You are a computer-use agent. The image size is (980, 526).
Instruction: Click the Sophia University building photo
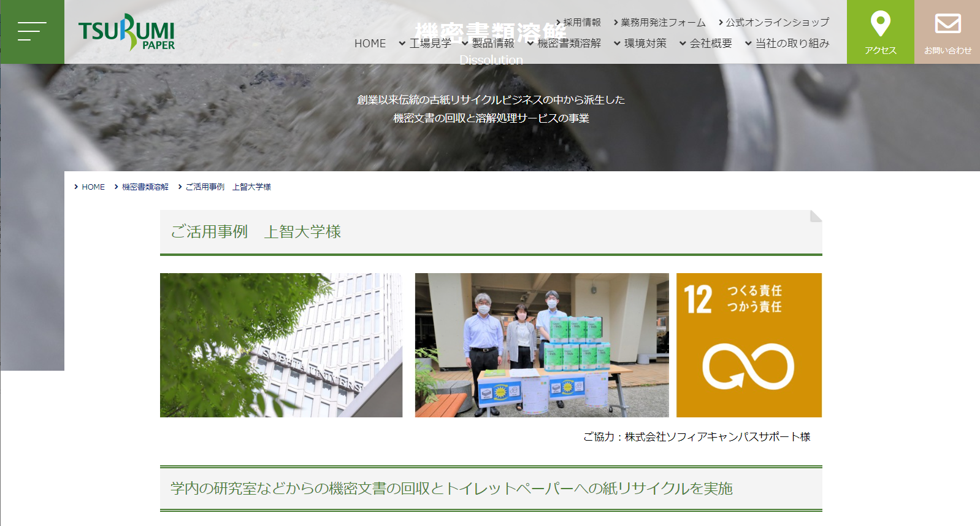coord(281,345)
